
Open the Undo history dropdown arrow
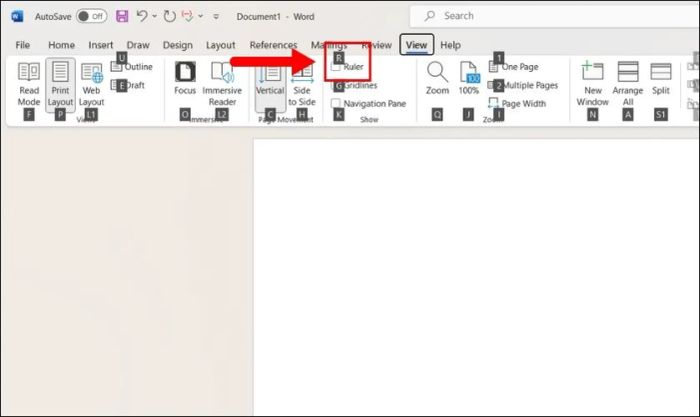click(x=154, y=17)
